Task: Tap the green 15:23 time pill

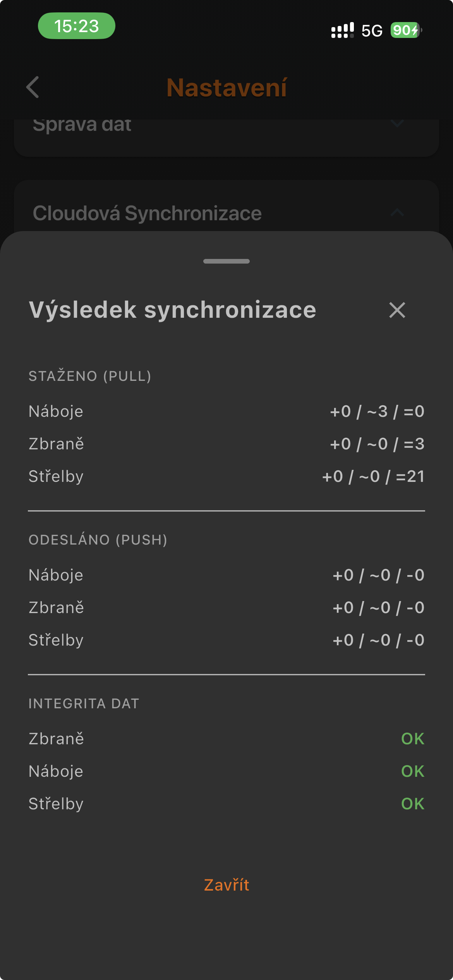Action: pos(77,26)
